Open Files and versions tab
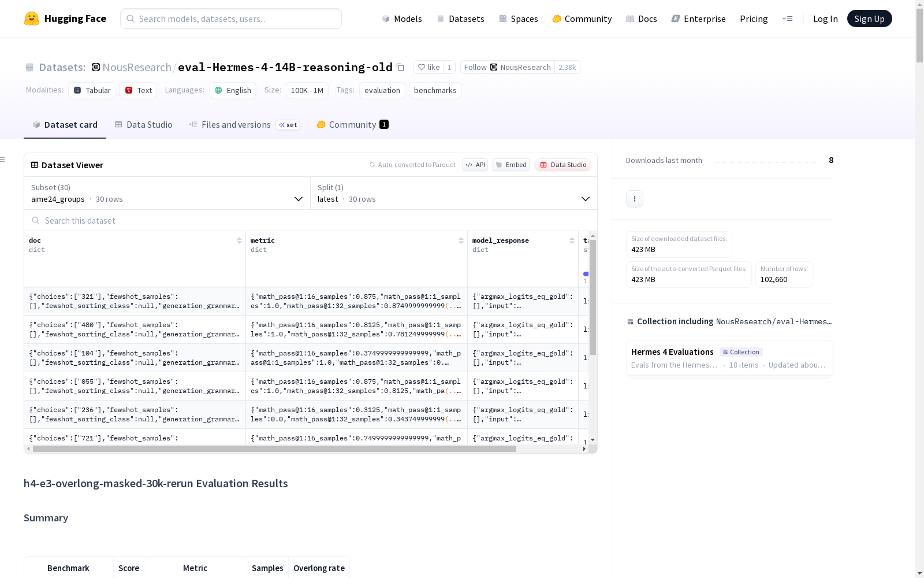Image resolution: width=924 pixels, height=578 pixels. [245, 125]
